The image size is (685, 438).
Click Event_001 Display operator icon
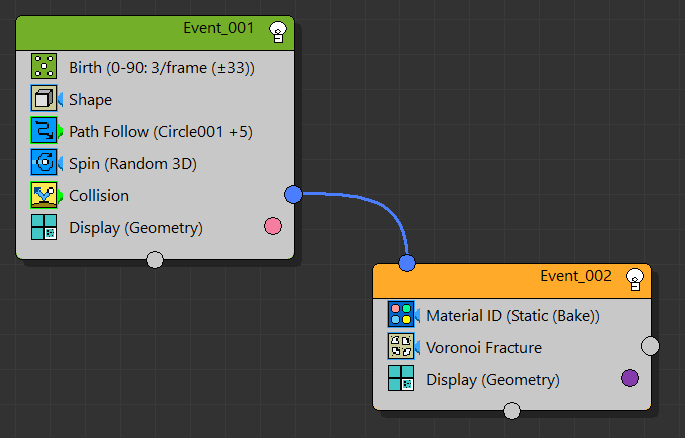pyautogui.click(x=43, y=228)
